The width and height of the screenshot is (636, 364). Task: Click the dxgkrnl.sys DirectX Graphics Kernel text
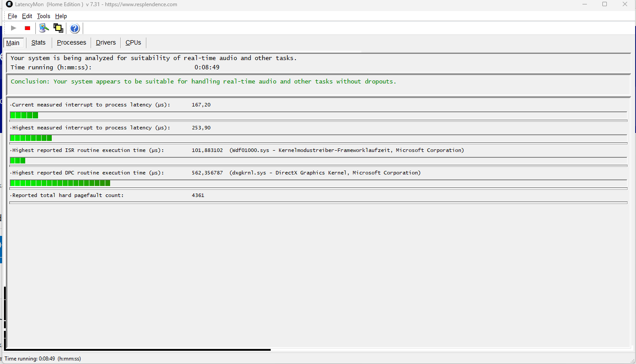(325, 173)
